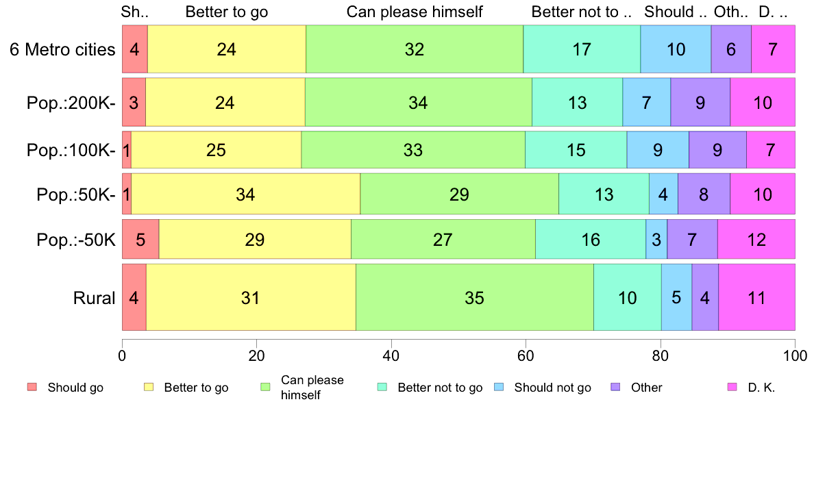Image resolution: width=814 pixels, height=504 pixels.
Task: Click the blue Should not go legend swatch
Action: pyautogui.click(x=499, y=387)
